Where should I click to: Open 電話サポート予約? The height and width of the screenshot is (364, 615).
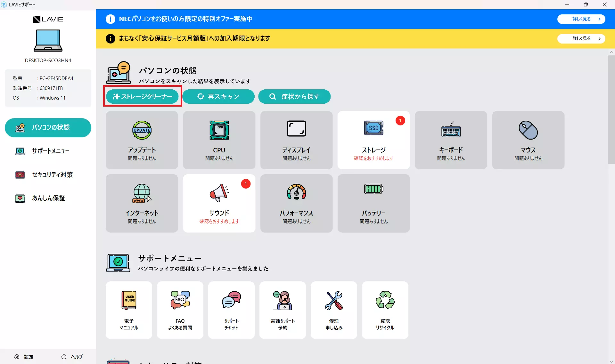[x=283, y=310]
